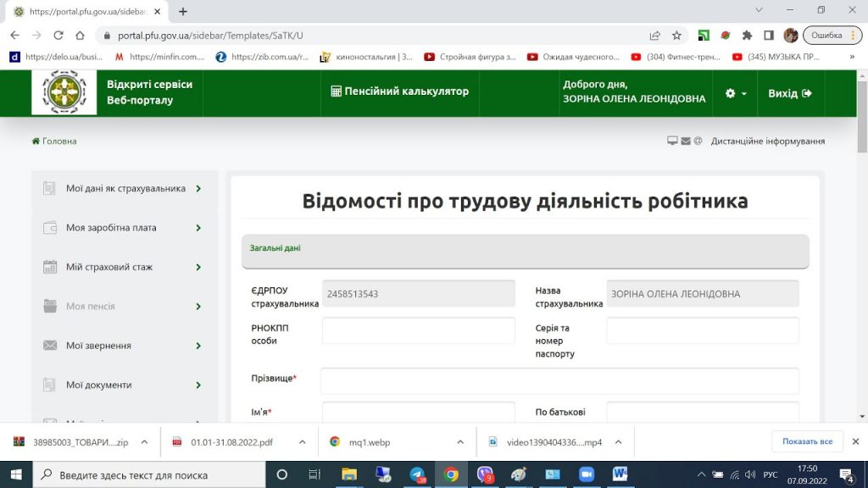Focus the Прізвище text field
The image size is (868, 488).
tap(559, 381)
